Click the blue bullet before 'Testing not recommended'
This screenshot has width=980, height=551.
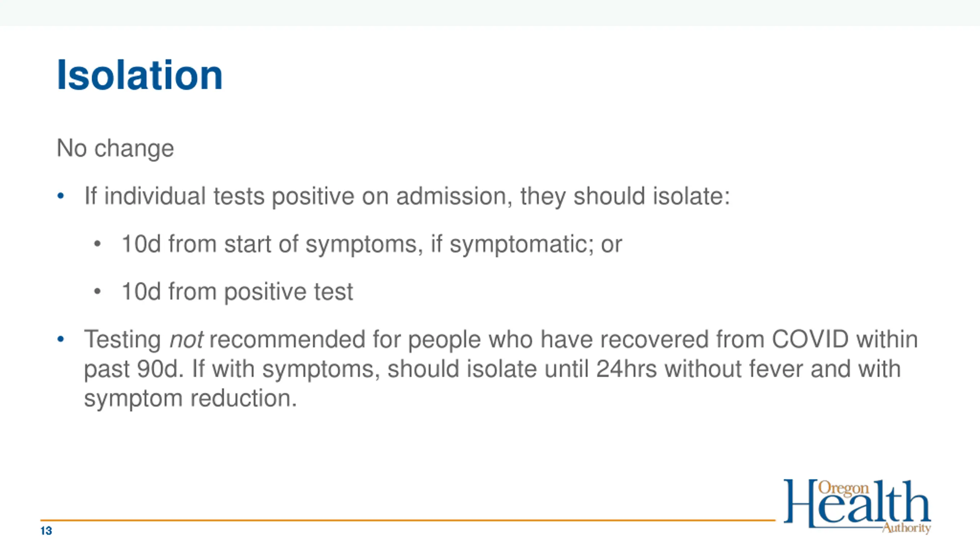tap(60, 339)
